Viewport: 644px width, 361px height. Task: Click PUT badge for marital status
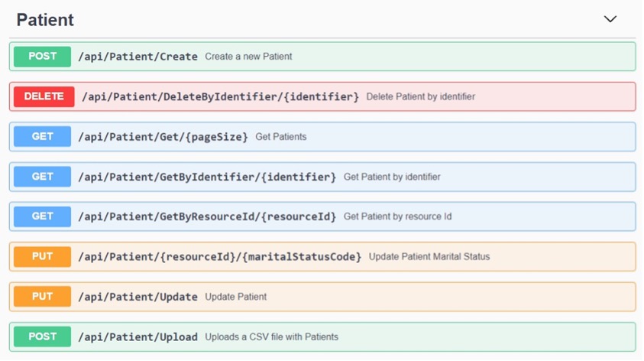click(x=42, y=256)
